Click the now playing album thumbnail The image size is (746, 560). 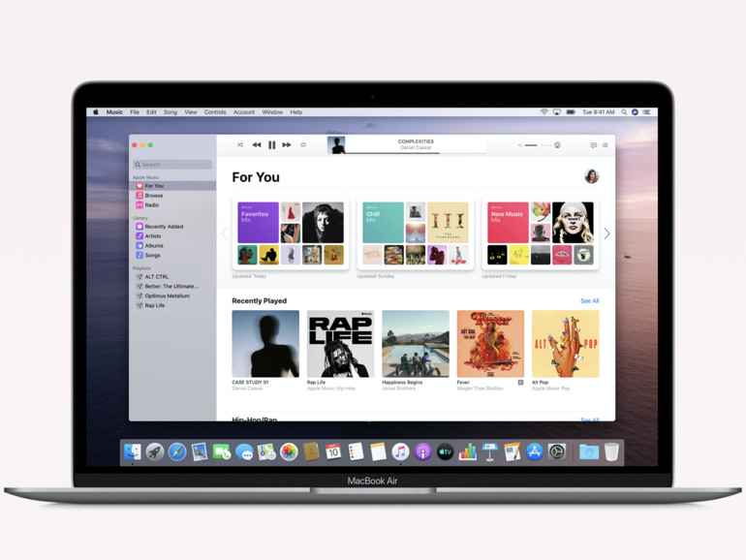tap(336, 145)
